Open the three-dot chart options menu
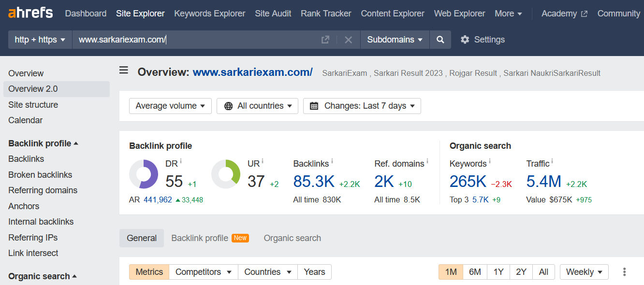The height and width of the screenshot is (285, 644). pos(624,272)
